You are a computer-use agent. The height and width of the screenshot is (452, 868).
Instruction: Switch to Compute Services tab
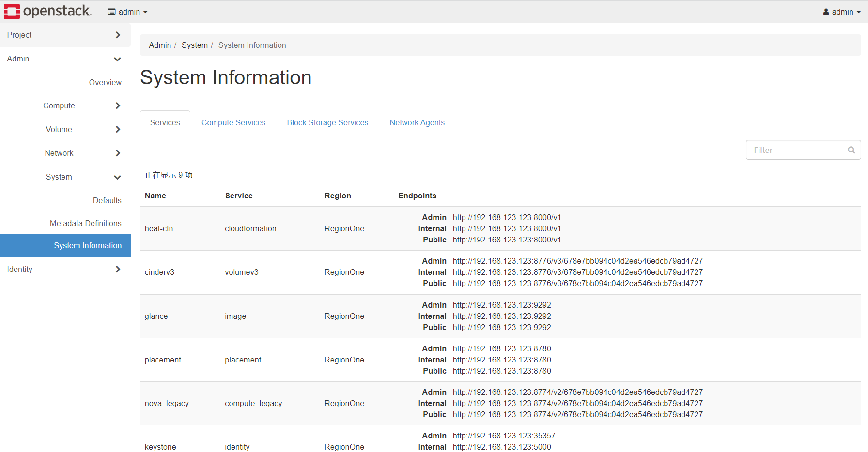pos(233,122)
